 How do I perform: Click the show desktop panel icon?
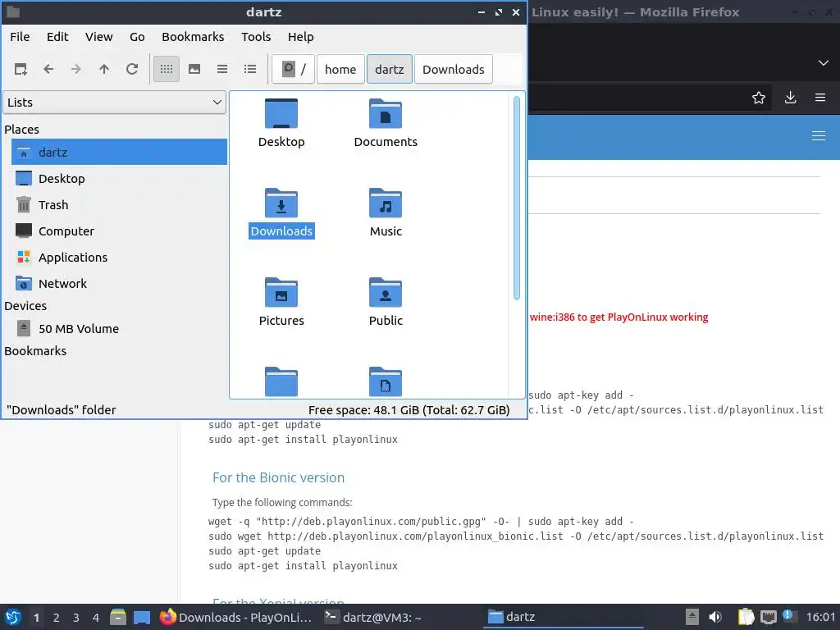coord(142,617)
